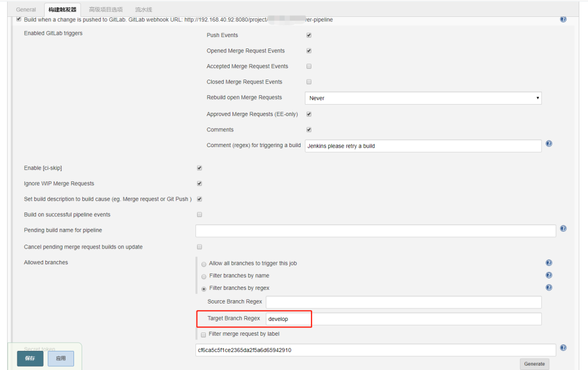Click help icon next to secret token
The image size is (588, 370).
(563, 348)
